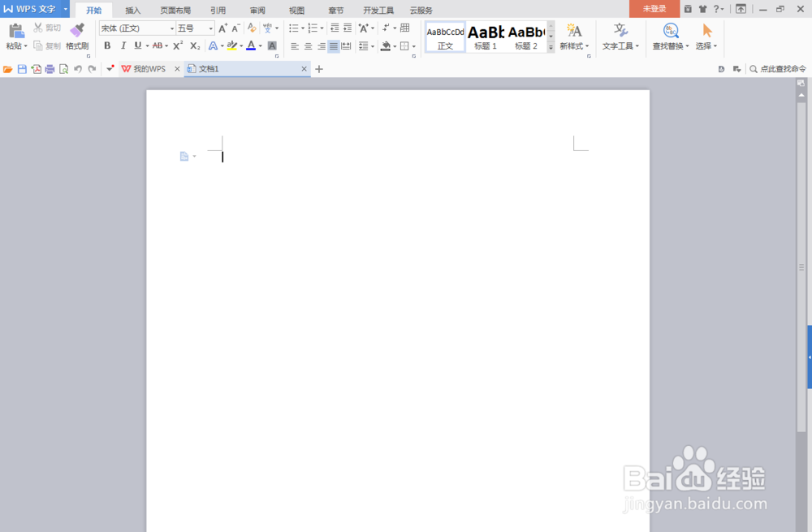Toggle underline formatting
812x532 pixels.
[138, 45]
